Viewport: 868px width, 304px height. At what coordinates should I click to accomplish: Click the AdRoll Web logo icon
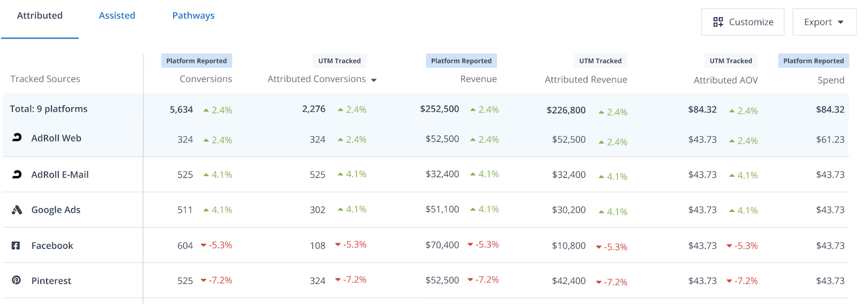[17, 138]
